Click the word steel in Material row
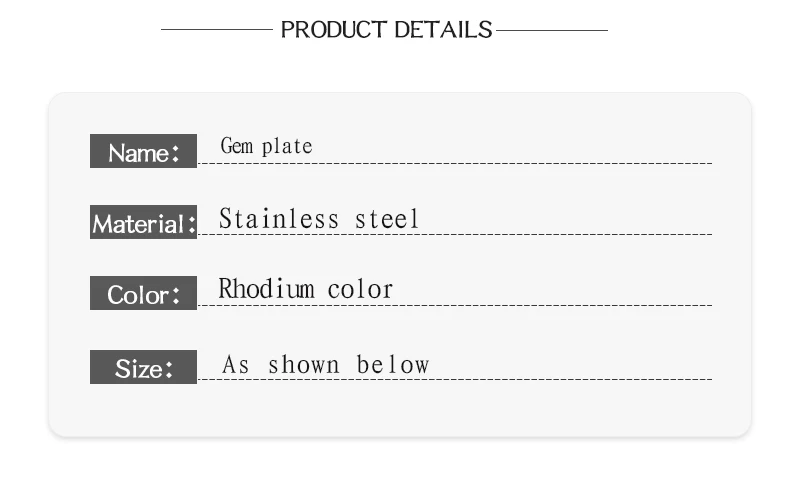The width and height of the screenshot is (790, 483). (x=388, y=219)
